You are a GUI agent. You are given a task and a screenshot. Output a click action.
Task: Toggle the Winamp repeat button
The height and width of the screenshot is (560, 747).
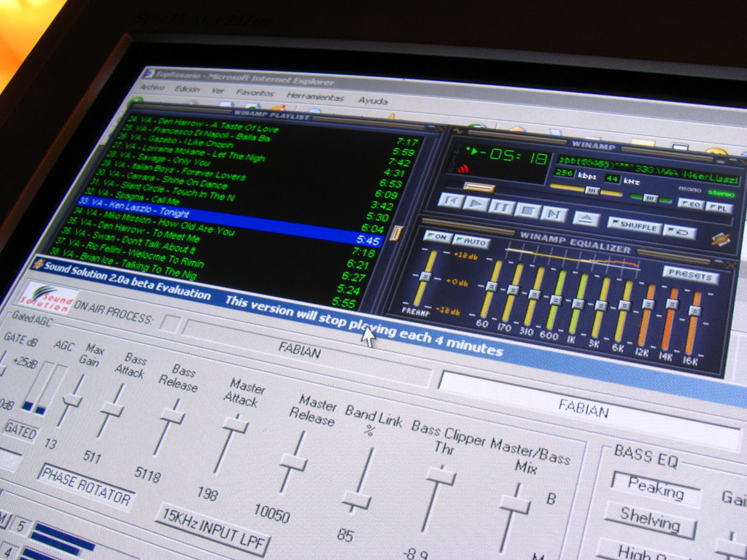tap(679, 233)
